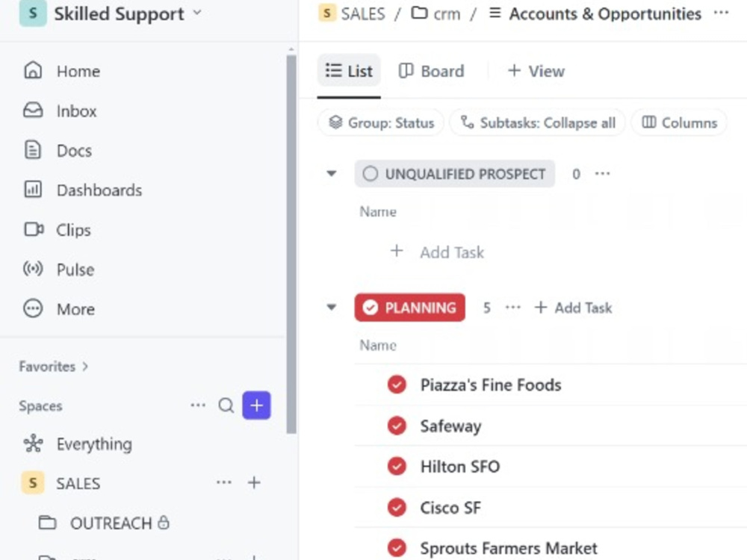This screenshot has height=560, width=747.
Task: Click Add Task next to Planning
Action: tap(573, 308)
